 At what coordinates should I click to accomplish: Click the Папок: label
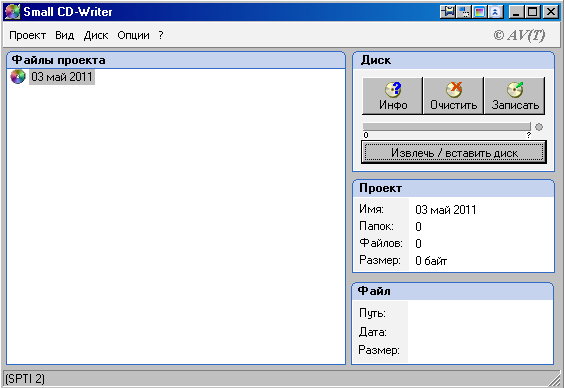(376, 226)
